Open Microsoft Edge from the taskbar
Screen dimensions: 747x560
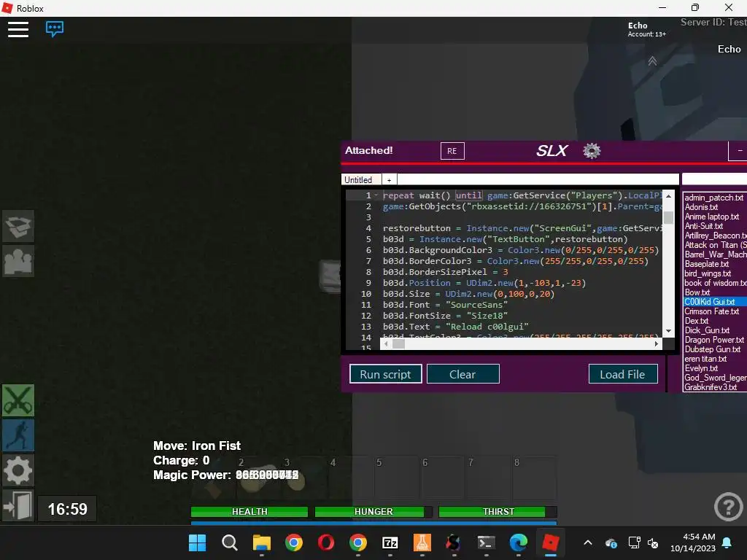pyautogui.click(x=519, y=542)
